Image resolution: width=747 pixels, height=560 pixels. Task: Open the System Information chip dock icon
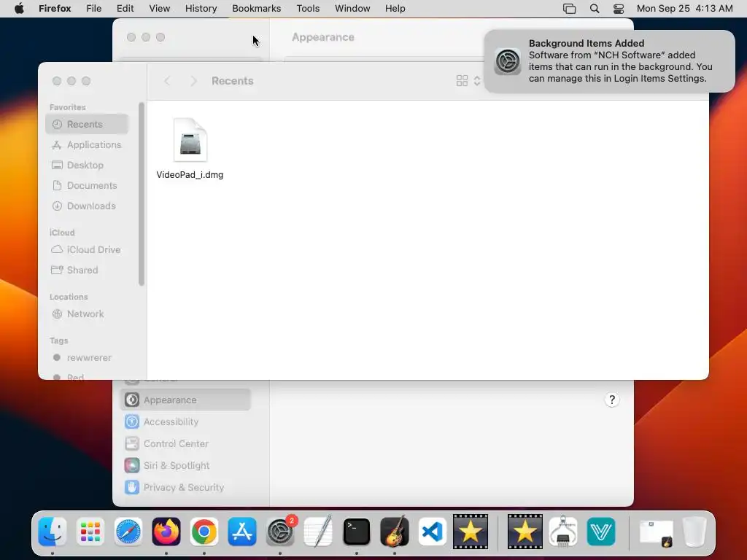point(563,532)
